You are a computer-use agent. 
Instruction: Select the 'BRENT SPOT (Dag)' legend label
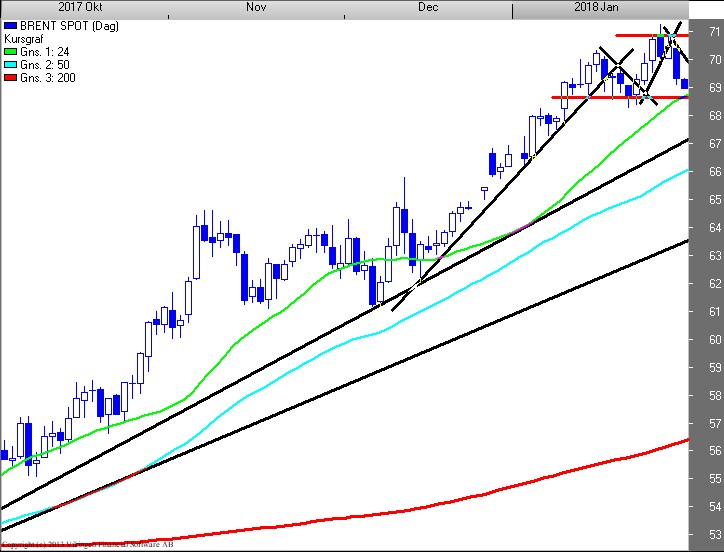[69, 26]
